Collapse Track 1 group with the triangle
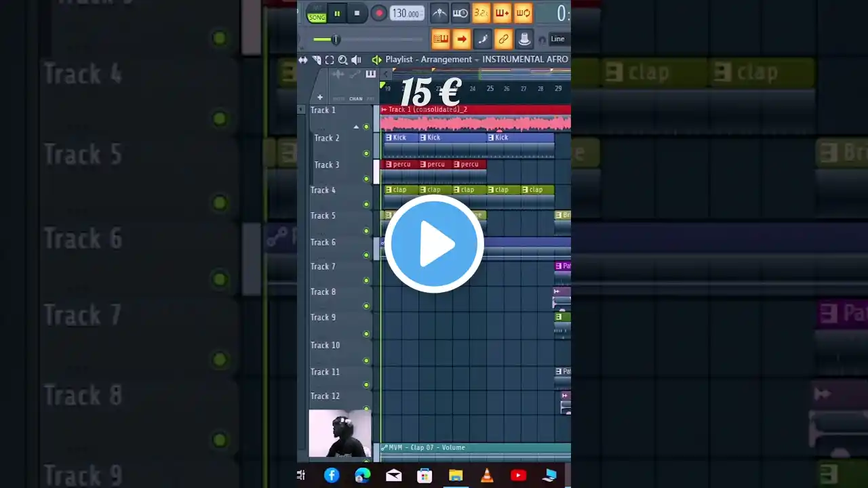 tap(357, 127)
